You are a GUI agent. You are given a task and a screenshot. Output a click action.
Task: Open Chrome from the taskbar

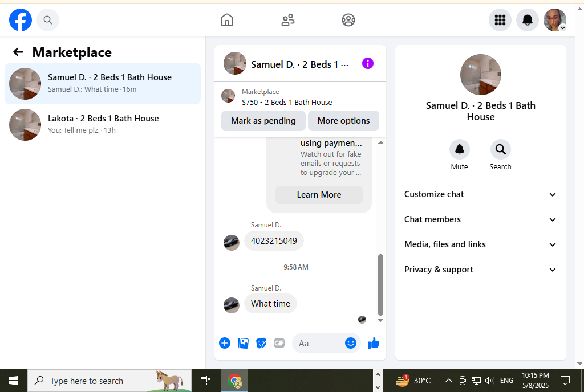[x=234, y=381]
